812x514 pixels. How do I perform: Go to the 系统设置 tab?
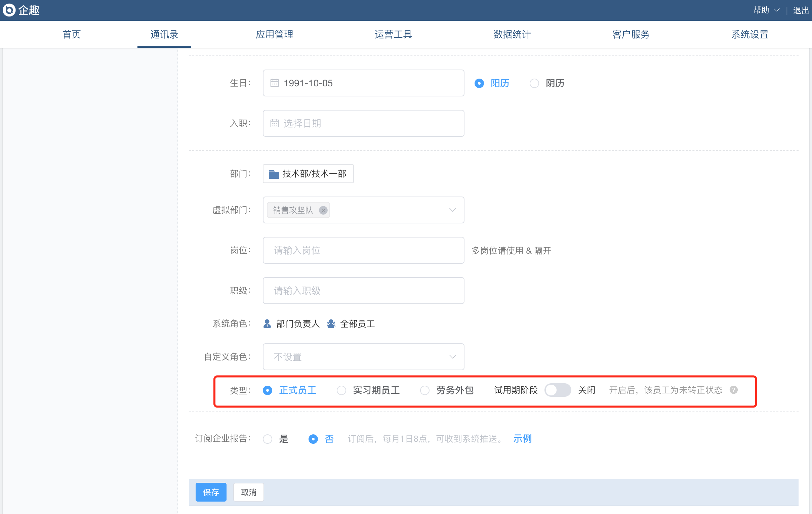(749, 34)
